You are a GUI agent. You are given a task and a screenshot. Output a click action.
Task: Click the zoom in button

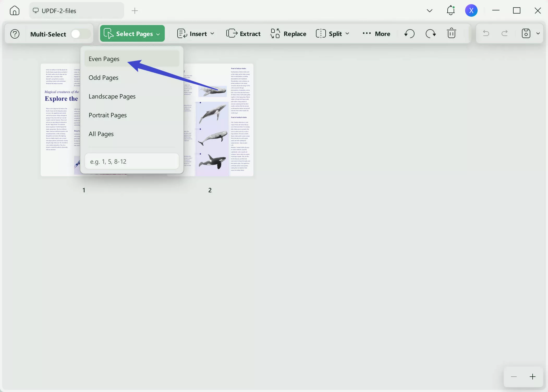[533, 376]
